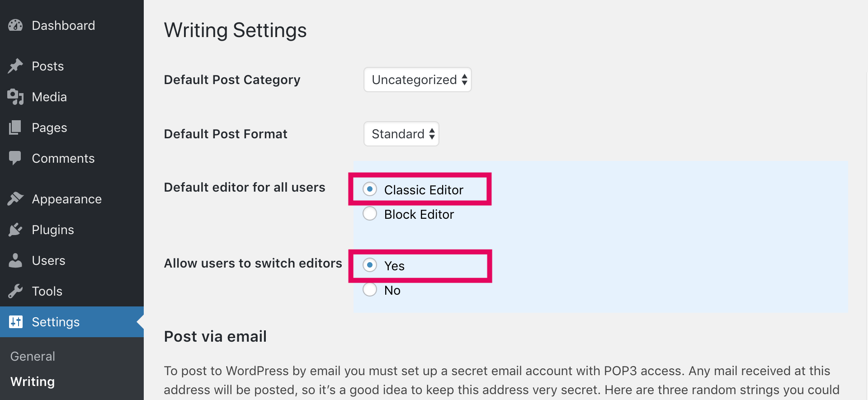Click the Dashboard gauge icon

pyautogui.click(x=15, y=25)
